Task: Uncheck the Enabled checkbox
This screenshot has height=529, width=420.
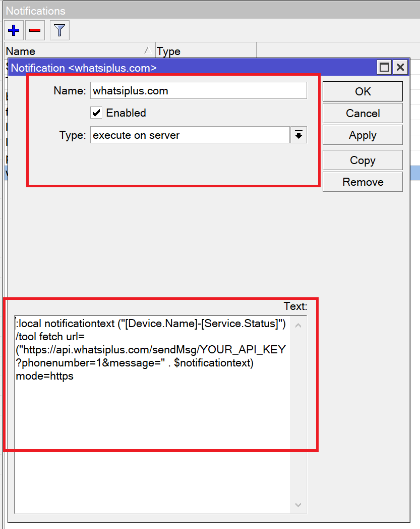Action: (96, 113)
